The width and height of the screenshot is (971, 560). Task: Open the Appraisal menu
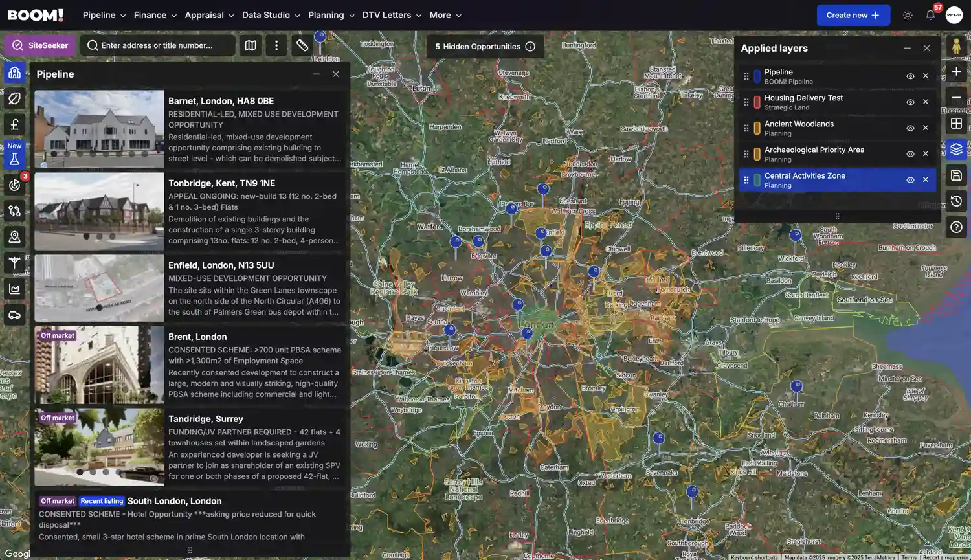[x=209, y=15]
